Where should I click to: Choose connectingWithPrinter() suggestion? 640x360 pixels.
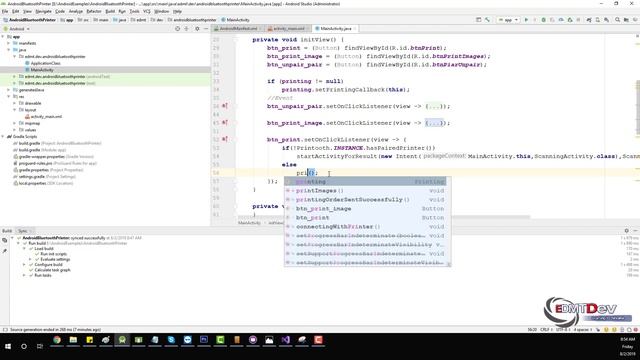click(x=365, y=227)
